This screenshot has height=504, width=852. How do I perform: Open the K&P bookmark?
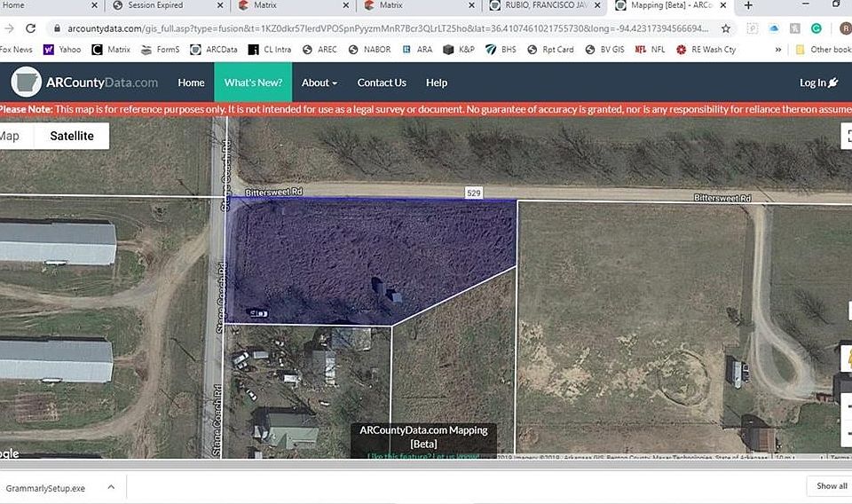459,50
